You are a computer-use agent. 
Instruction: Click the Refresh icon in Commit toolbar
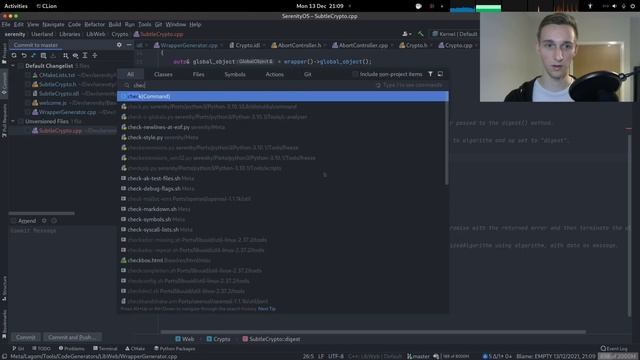click(x=14, y=56)
